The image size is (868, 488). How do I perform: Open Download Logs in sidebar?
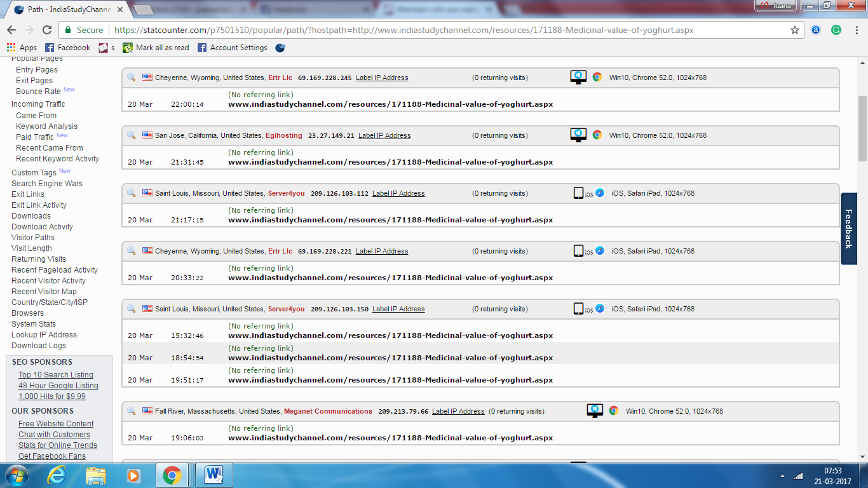pyautogui.click(x=39, y=346)
